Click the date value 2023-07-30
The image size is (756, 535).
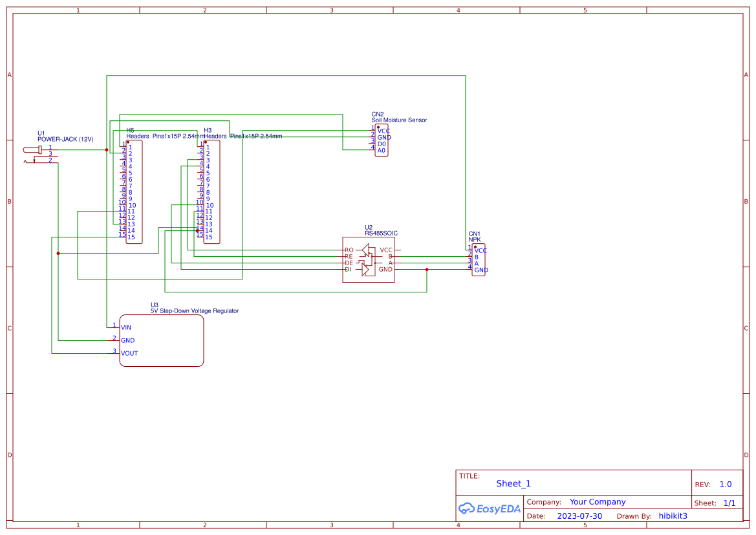579,516
